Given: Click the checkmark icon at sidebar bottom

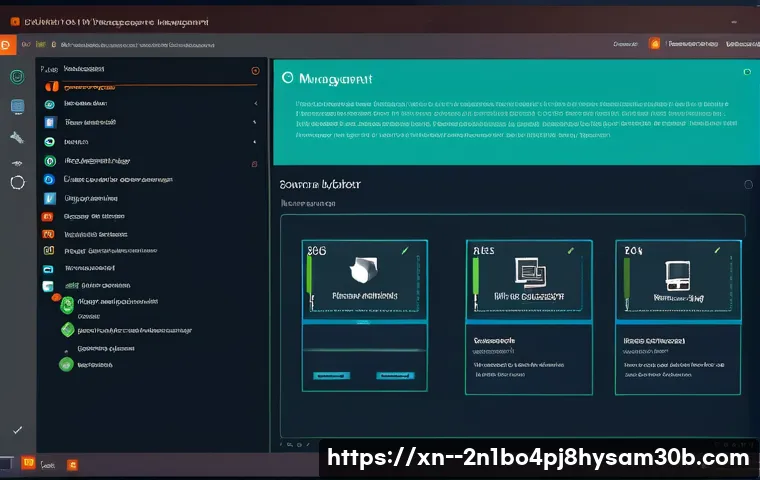Looking at the screenshot, I should [17, 429].
